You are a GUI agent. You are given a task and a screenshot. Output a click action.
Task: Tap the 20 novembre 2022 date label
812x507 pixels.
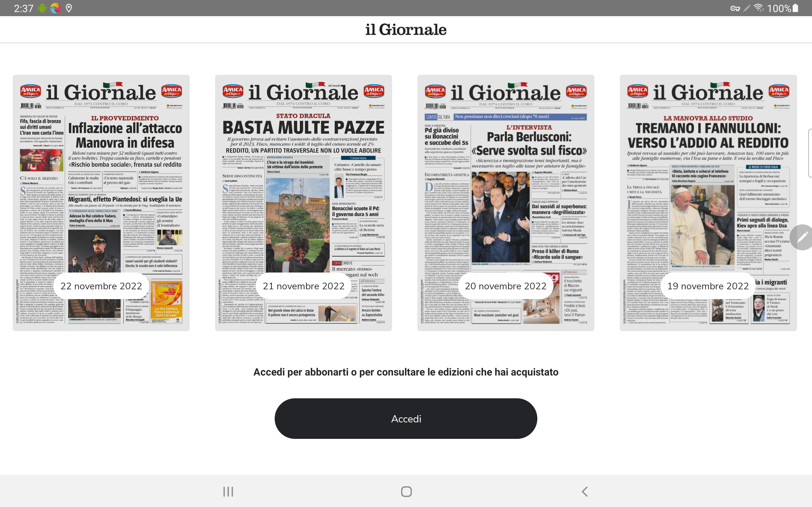(x=506, y=286)
